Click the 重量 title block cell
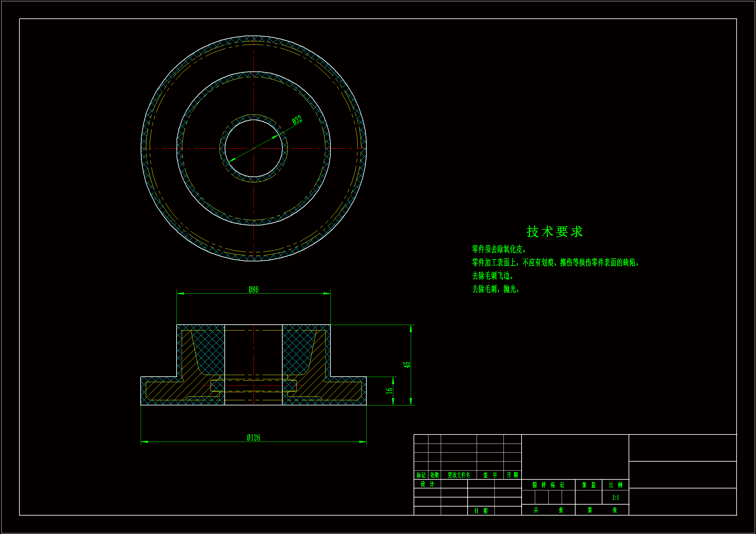This screenshot has height=534, width=756. coord(589,485)
